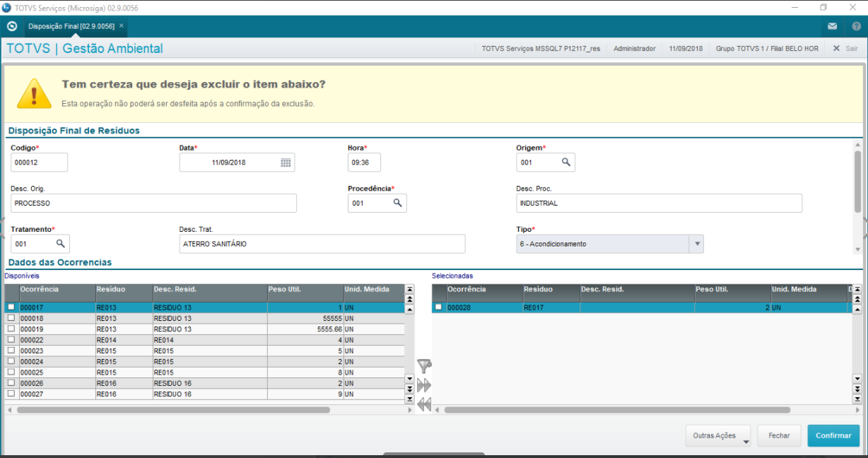Click the form's vertical scrollbar thumb
The width and height of the screenshot is (868, 458).
(858, 181)
